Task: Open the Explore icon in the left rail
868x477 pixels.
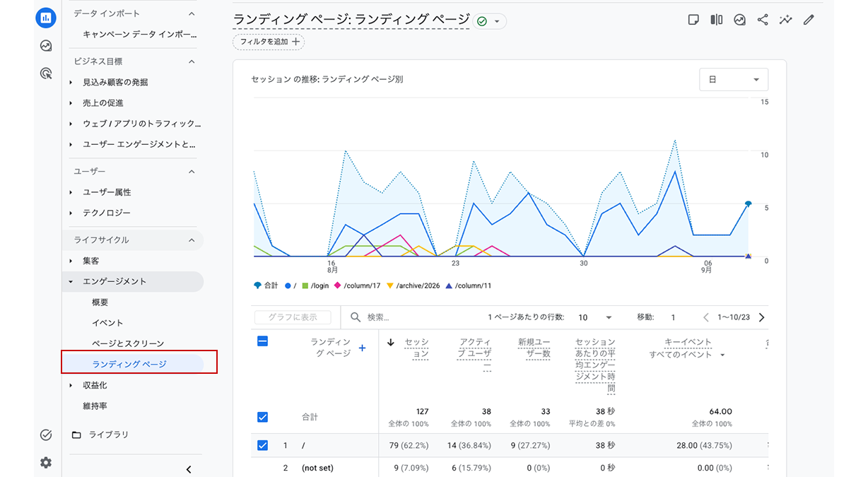Action: click(x=46, y=46)
